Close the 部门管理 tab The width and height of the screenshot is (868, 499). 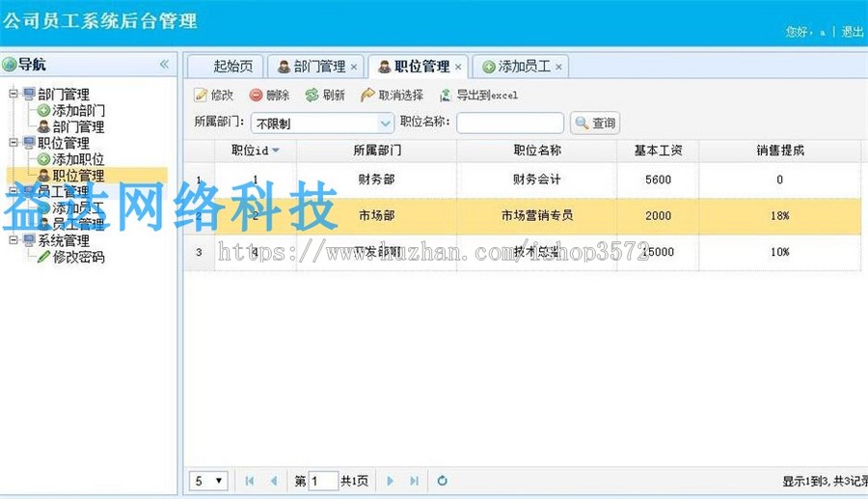(x=354, y=67)
